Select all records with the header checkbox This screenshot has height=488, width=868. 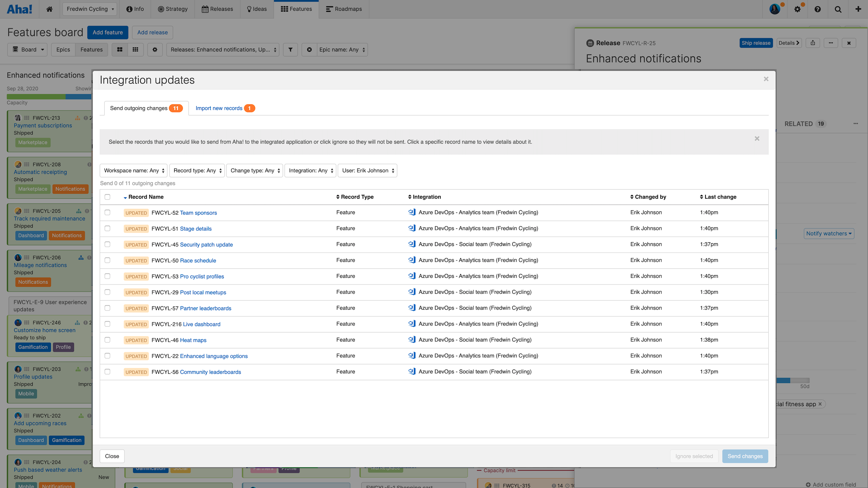pos(108,197)
